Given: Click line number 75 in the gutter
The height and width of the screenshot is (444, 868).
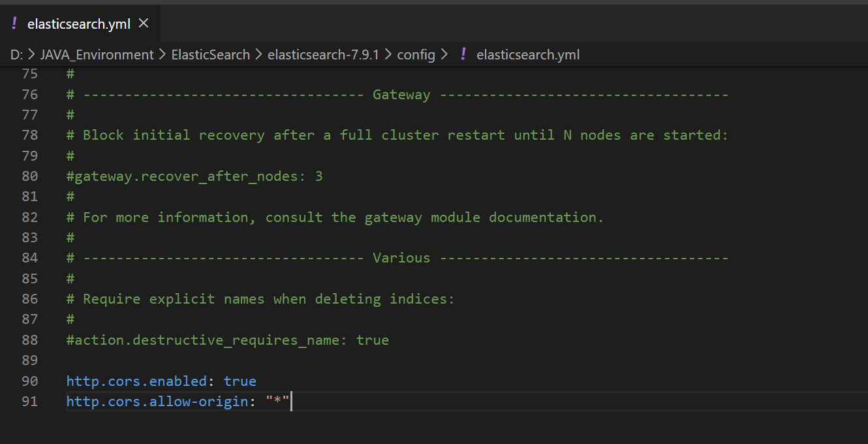Looking at the screenshot, I should (30, 74).
